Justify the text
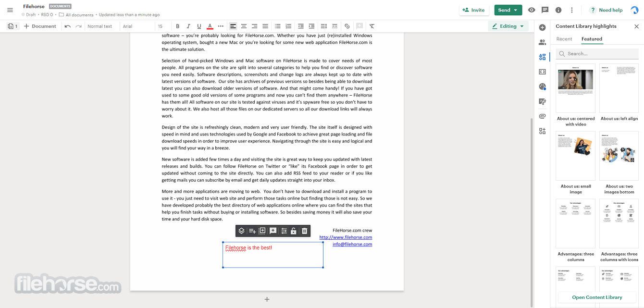 point(265,26)
